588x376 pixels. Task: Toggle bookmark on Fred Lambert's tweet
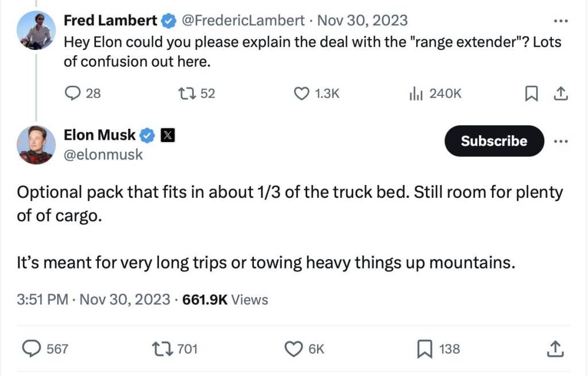531,93
